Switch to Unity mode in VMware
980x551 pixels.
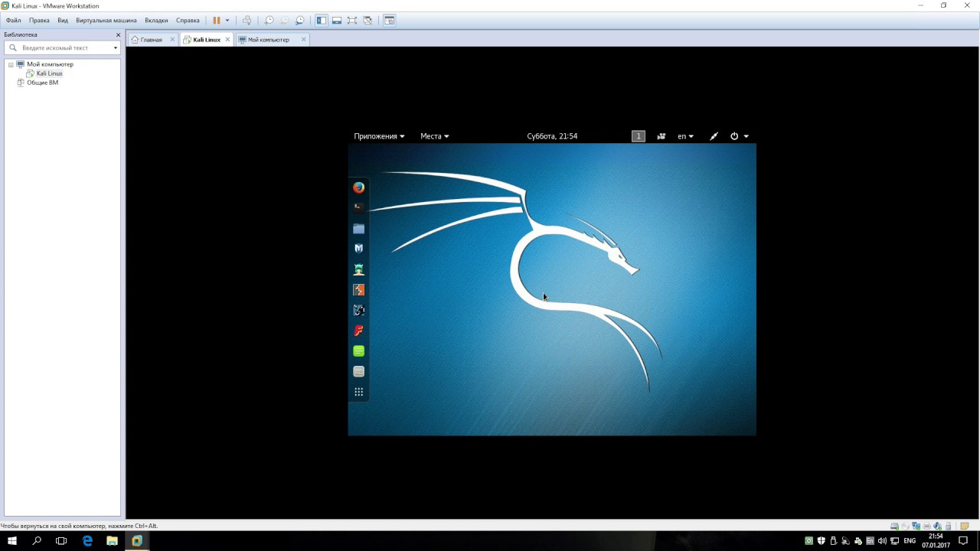[x=367, y=21]
